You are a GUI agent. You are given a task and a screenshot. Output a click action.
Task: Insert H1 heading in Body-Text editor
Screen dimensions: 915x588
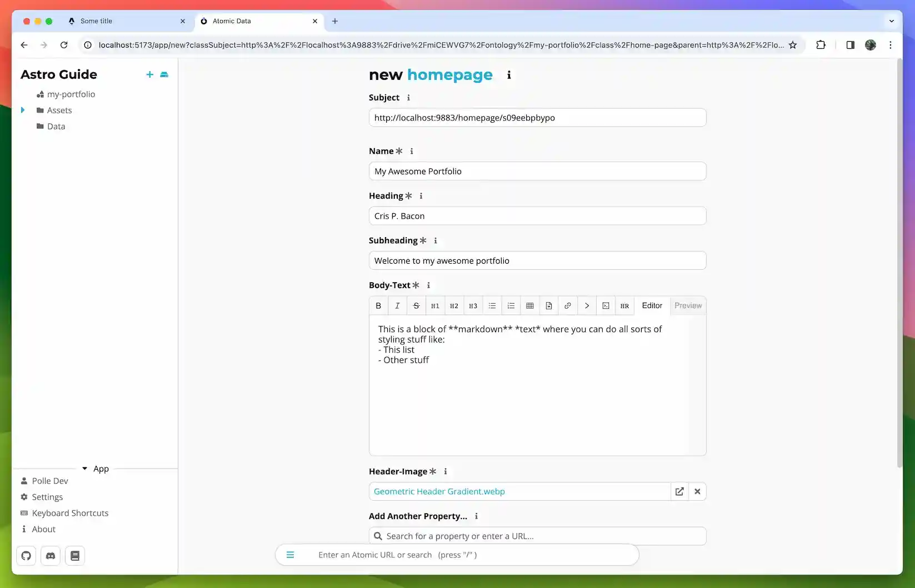pyautogui.click(x=435, y=306)
